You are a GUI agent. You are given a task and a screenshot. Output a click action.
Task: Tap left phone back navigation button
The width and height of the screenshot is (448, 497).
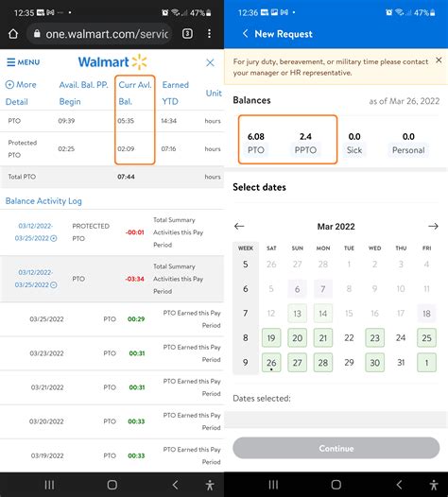175,485
